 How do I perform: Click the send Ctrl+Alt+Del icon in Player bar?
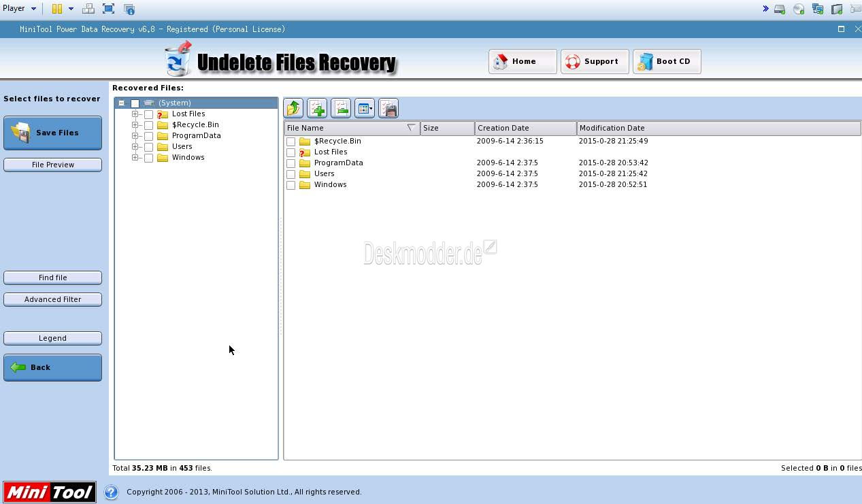point(88,9)
